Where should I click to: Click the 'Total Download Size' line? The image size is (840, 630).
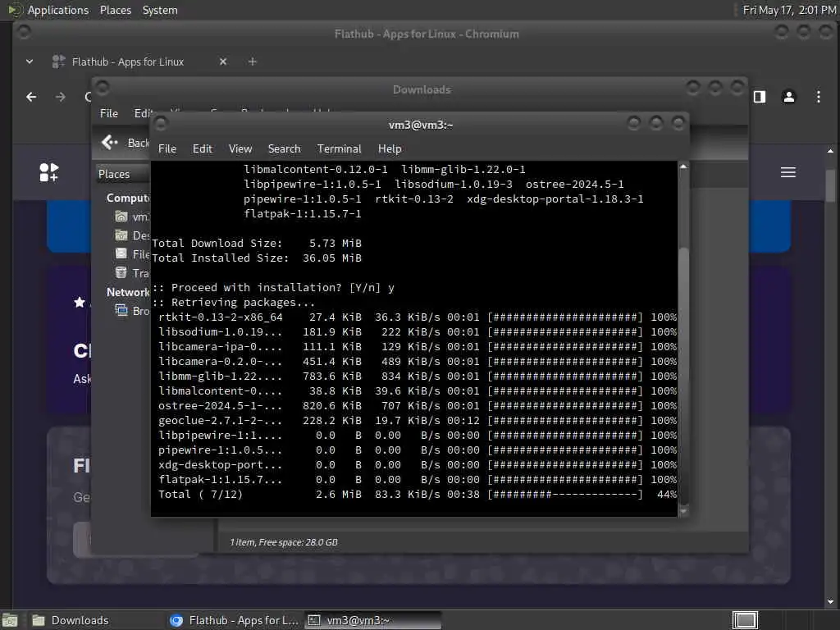coord(257,243)
